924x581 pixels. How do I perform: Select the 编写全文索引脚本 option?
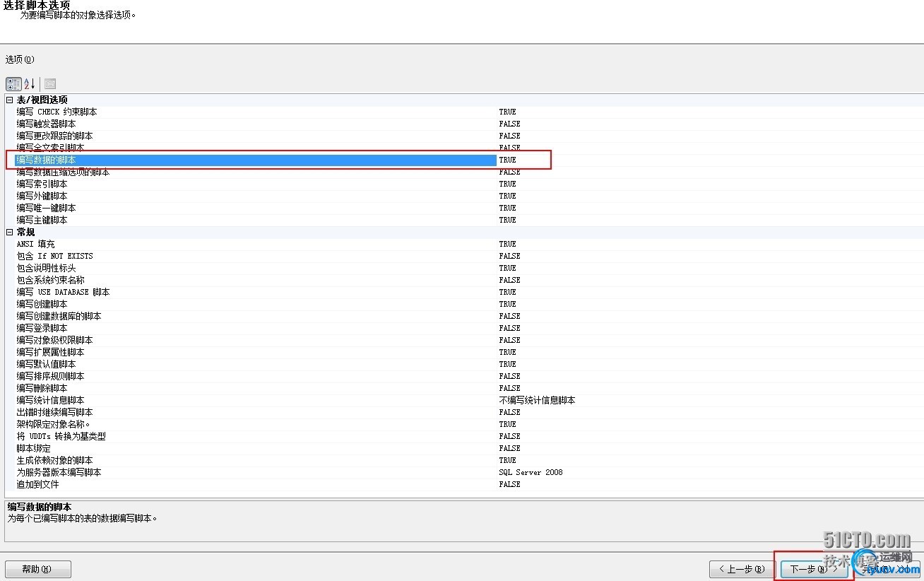click(x=51, y=148)
